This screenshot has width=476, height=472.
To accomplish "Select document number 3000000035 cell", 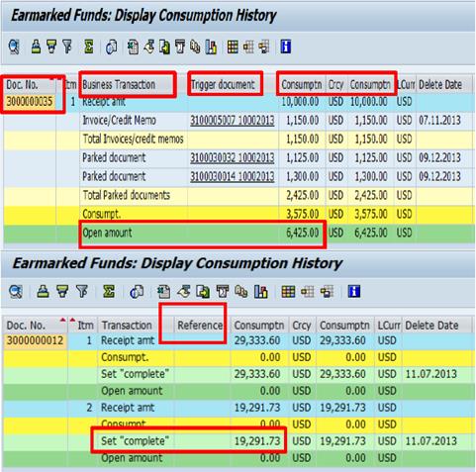I will 30,102.
